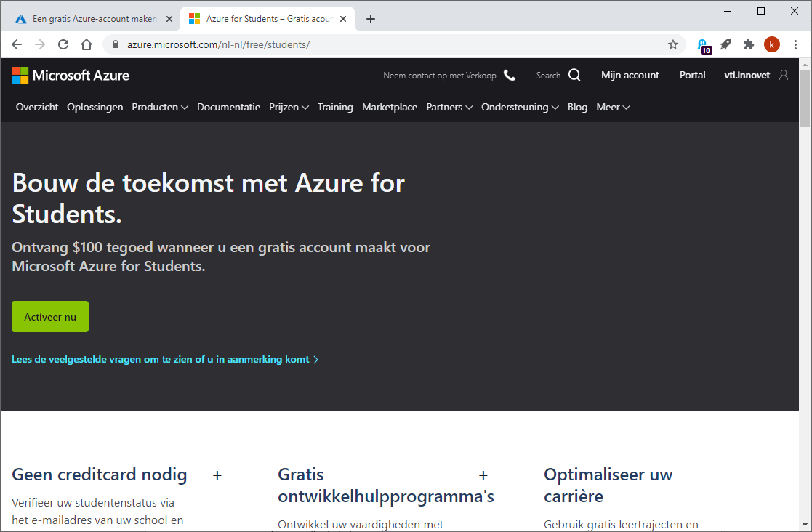Screen dimensions: 812x532
Task: Click the search magnifier icon
Action: point(574,75)
